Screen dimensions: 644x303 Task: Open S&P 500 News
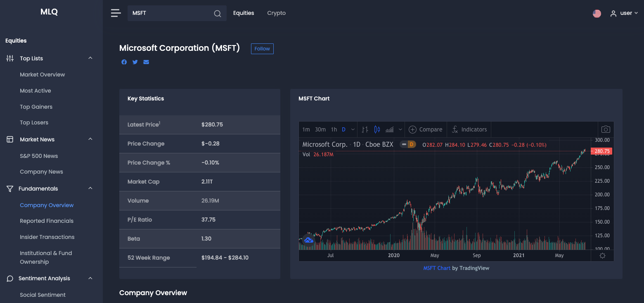click(39, 156)
